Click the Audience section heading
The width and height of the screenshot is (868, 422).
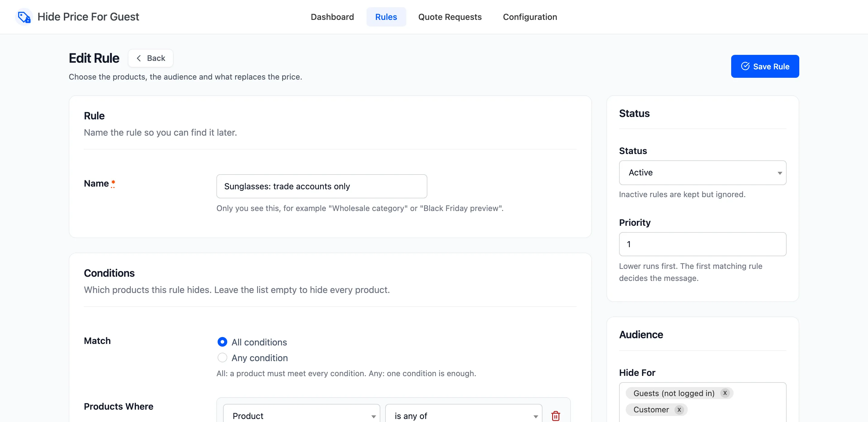[641, 334]
